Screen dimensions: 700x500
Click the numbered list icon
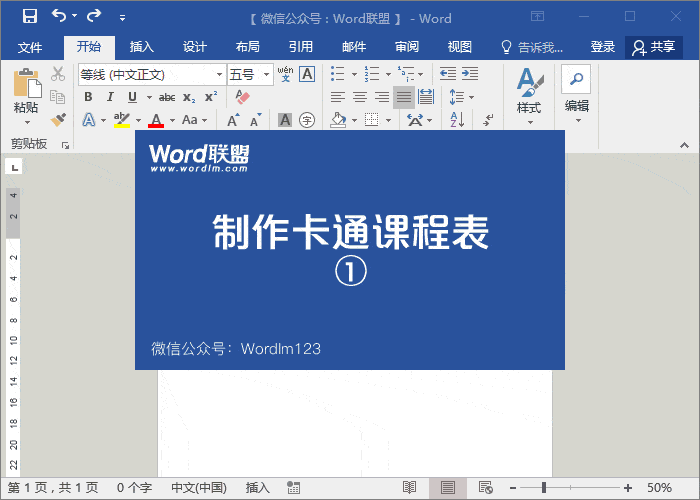pyautogui.click(x=371, y=74)
